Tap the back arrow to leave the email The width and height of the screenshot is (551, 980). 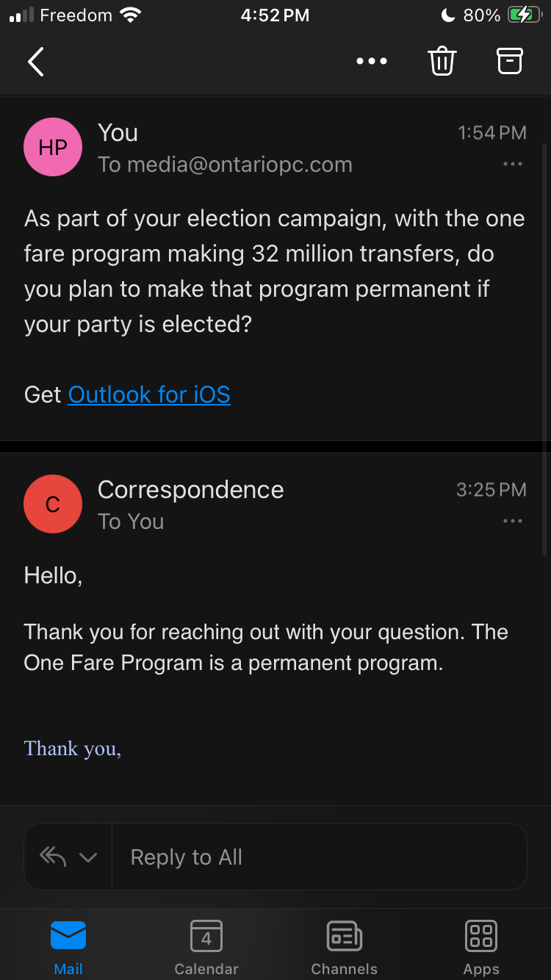(x=36, y=62)
